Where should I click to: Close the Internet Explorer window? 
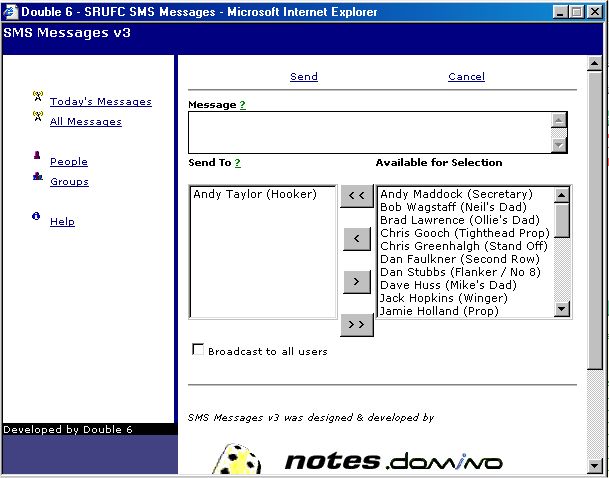[x=595, y=12]
